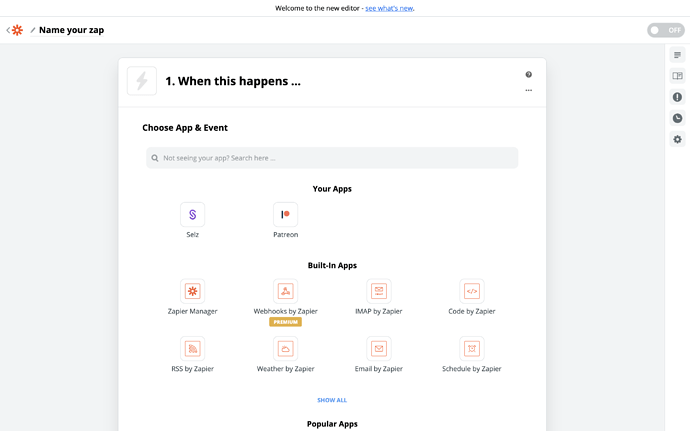Open the exclamation alert icon in sidebar
This screenshot has height=431, width=690.
pyautogui.click(x=677, y=97)
